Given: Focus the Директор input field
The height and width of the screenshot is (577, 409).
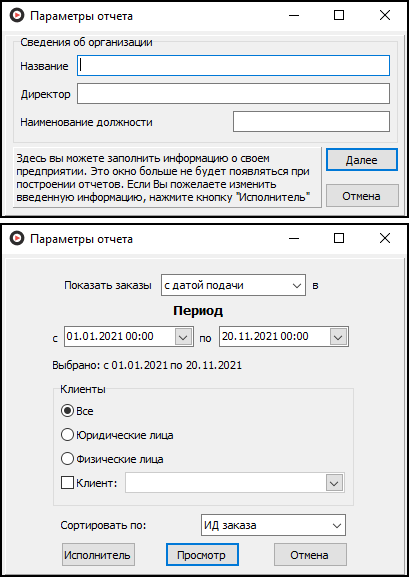Looking at the screenshot, I should coord(233,93).
